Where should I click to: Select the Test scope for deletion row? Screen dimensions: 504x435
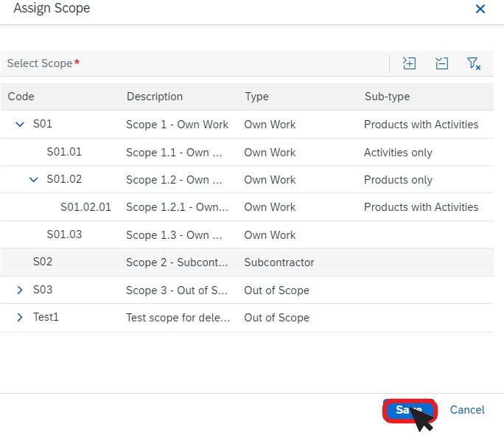click(x=247, y=318)
